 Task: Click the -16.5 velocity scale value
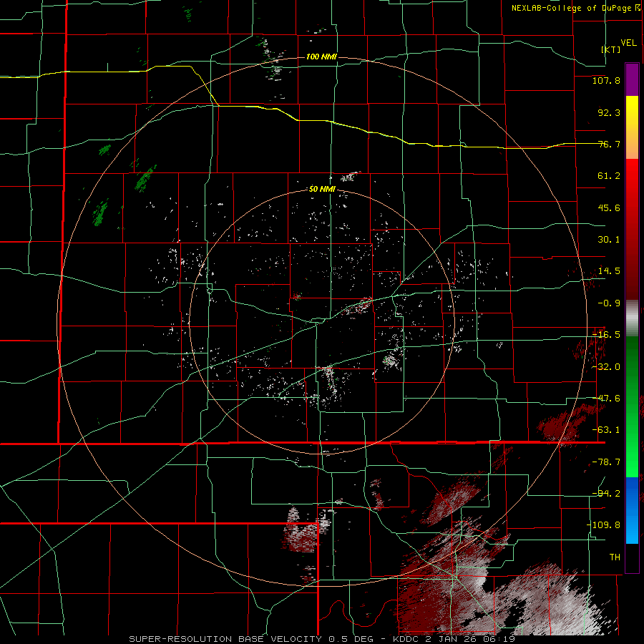606,335
